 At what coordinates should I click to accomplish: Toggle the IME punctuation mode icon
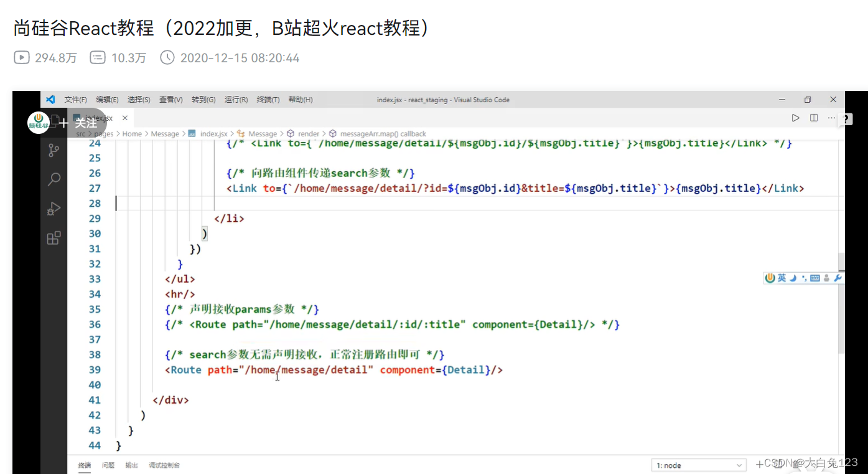point(805,278)
